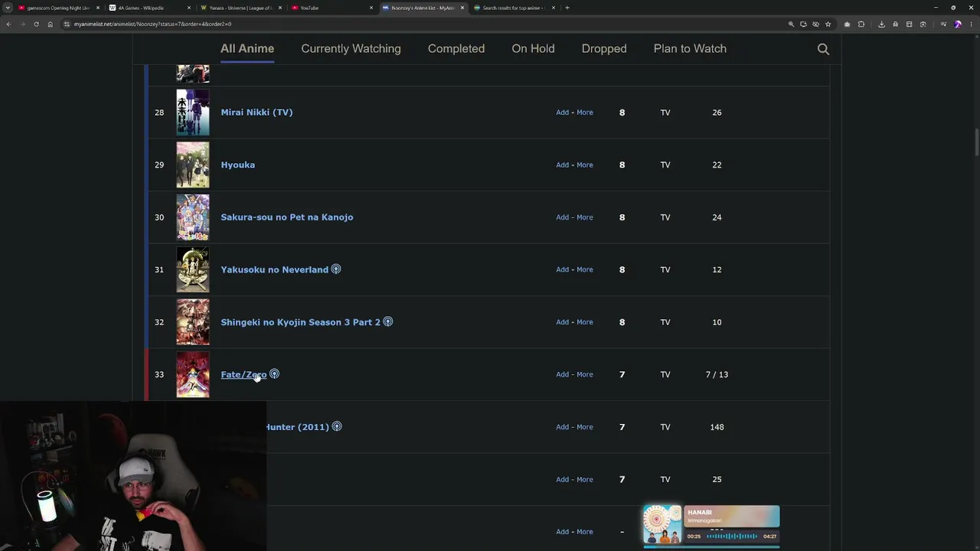Reload the page with the refresh icon
This screenshot has height=551, width=980.
coord(36,24)
